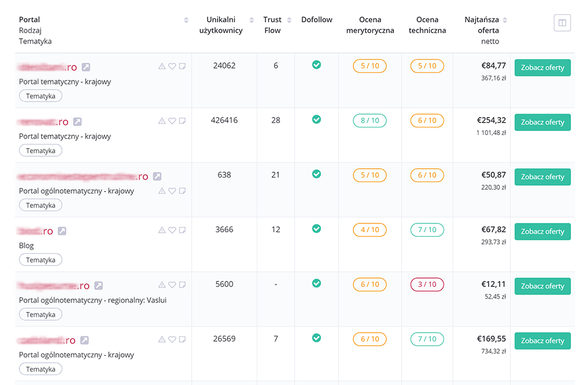588x385 pixels.
Task: Show Tematyka for the Blog portal
Action: point(41,260)
